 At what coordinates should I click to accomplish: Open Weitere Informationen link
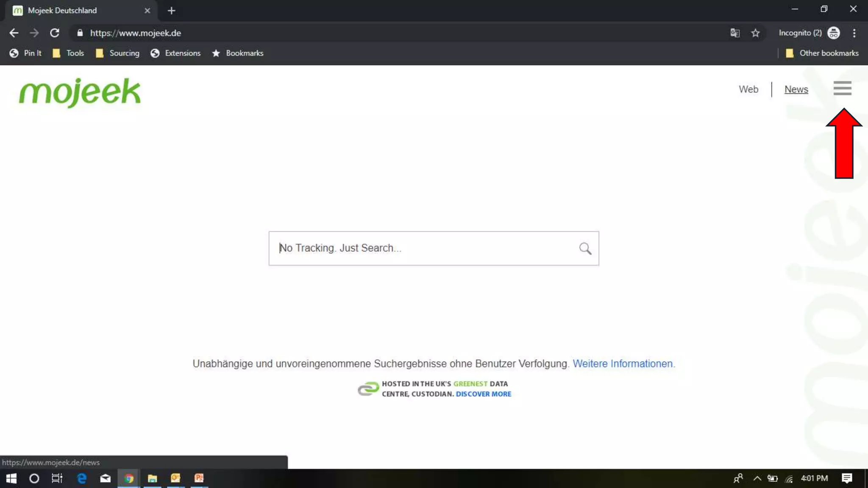622,363
